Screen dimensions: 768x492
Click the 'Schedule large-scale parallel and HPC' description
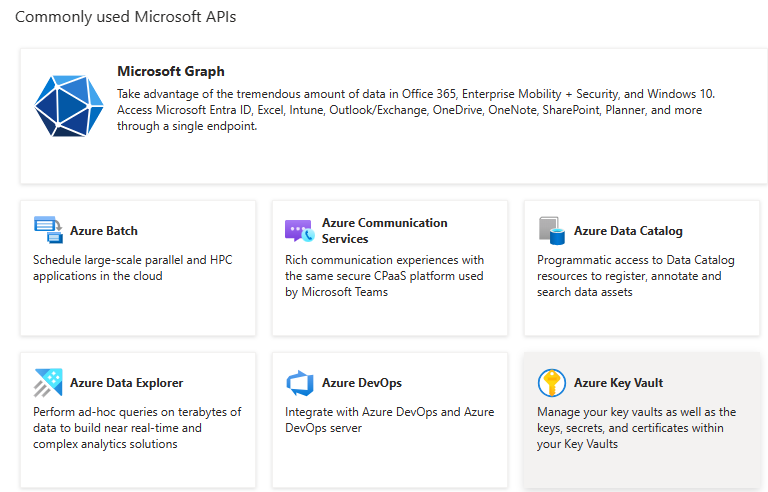point(133,268)
